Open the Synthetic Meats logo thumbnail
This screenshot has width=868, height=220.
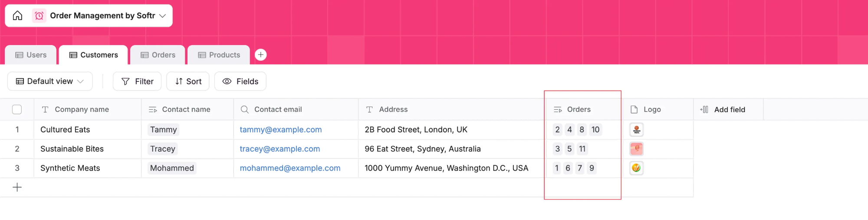coord(637,168)
